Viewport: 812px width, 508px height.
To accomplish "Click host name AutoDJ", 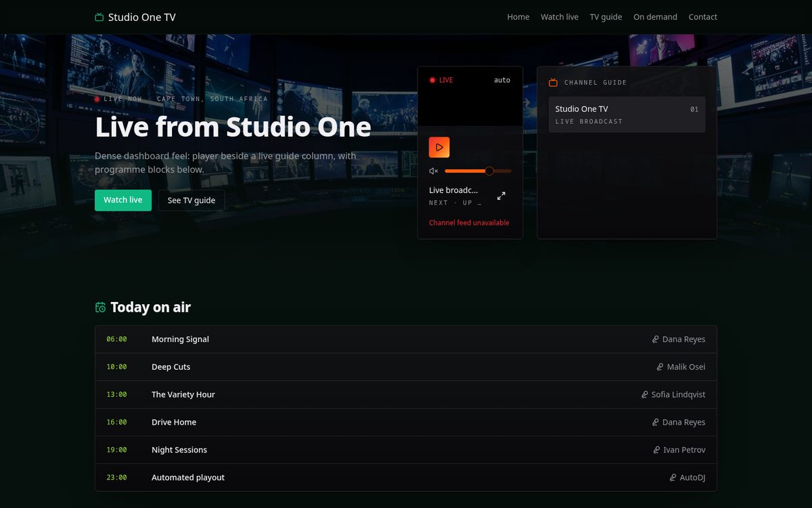I will [x=692, y=478].
